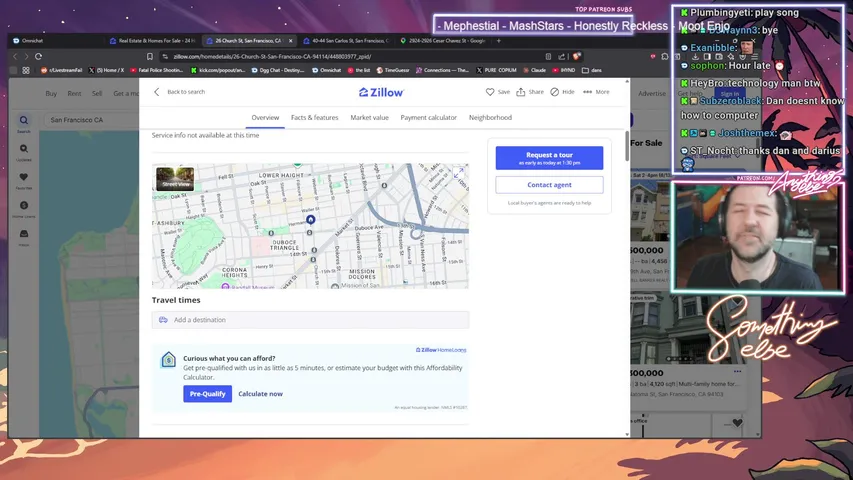Click the share icon in the address bar

(x=561, y=57)
